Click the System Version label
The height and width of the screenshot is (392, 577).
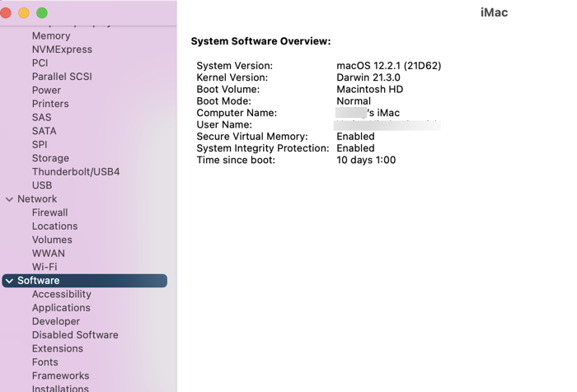pos(234,66)
